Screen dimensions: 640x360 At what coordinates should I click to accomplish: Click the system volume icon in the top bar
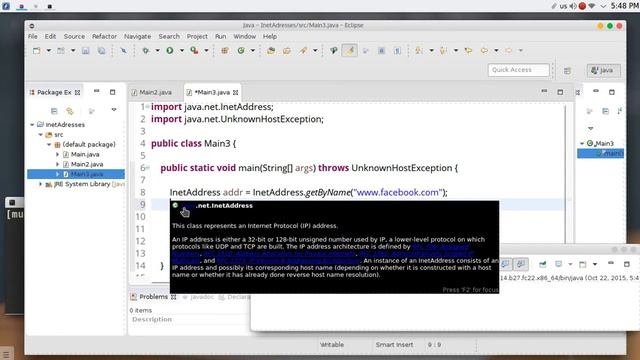[573, 6]
